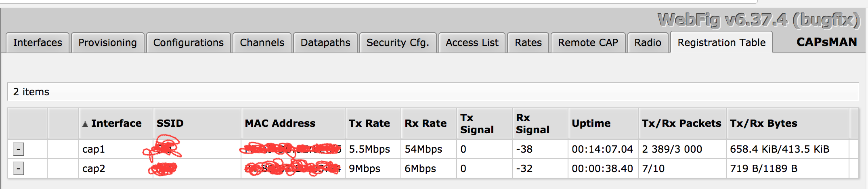Open the Rates tab
The width and height of the screenshot is (868, 189).
pyautogui.click(x=528, y=43)
